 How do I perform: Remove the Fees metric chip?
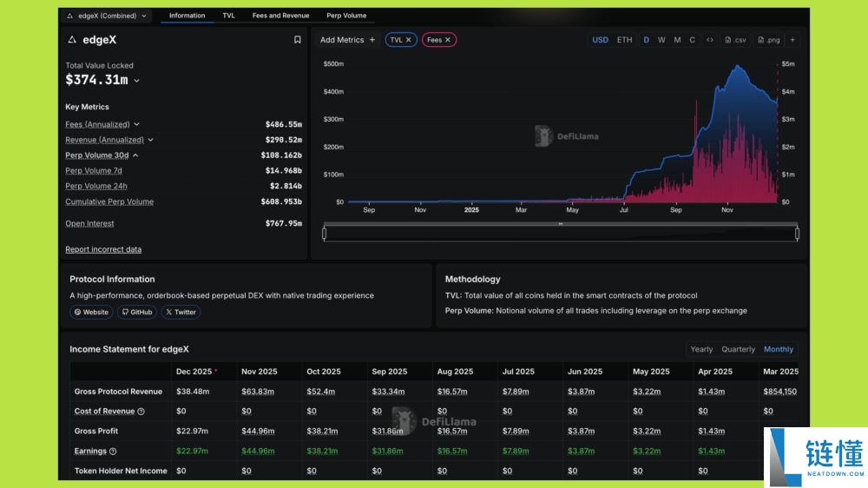448,40
